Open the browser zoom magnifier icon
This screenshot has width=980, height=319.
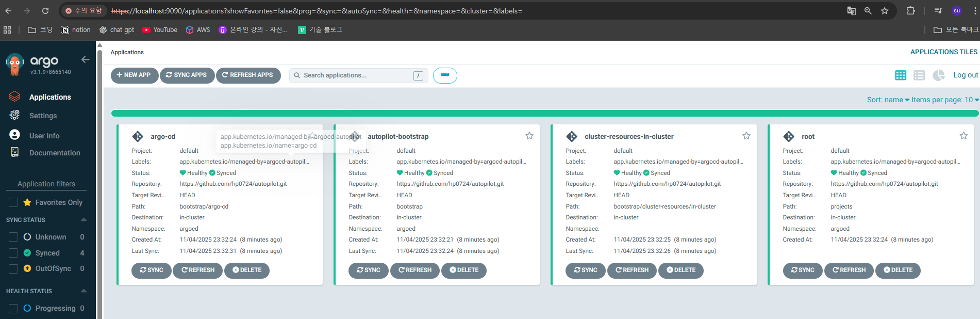[868, 11]
